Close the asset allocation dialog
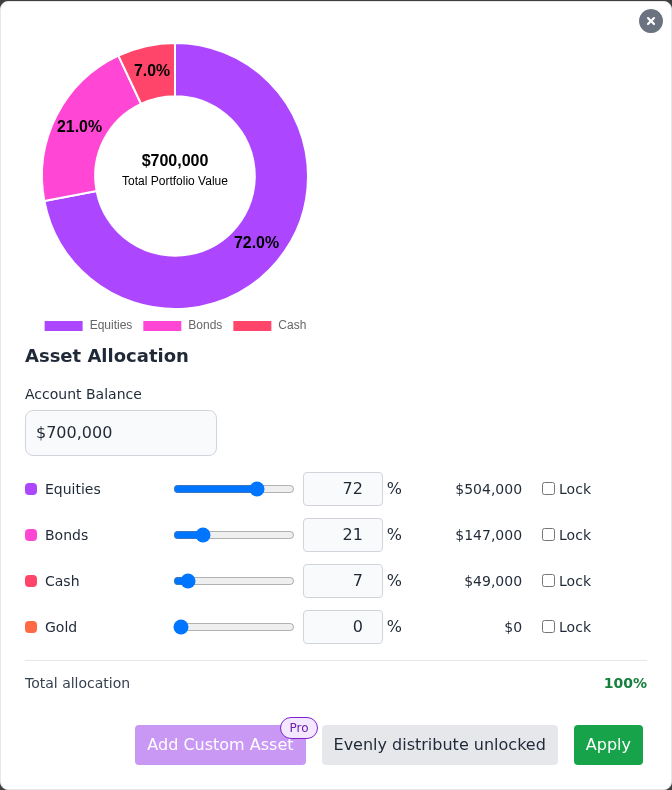 (x=650, y=21)
